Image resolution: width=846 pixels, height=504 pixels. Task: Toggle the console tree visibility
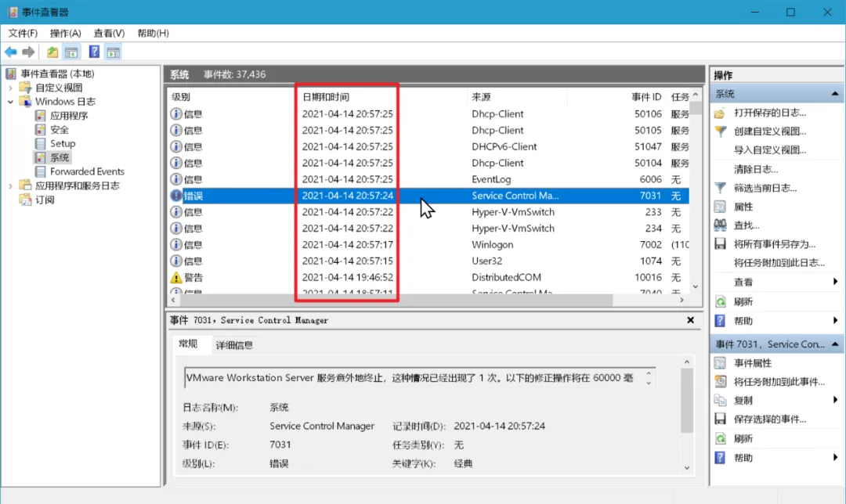(70, 52)
